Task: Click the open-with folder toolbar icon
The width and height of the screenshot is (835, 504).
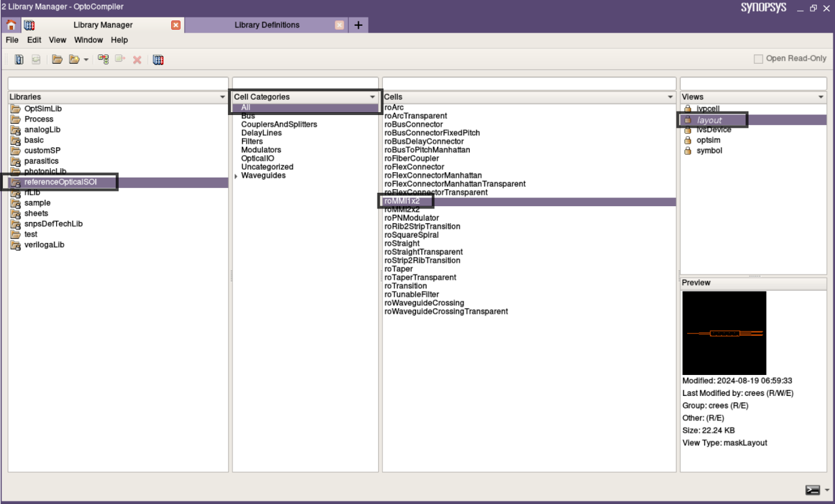Action: click(x=74, y=60)
